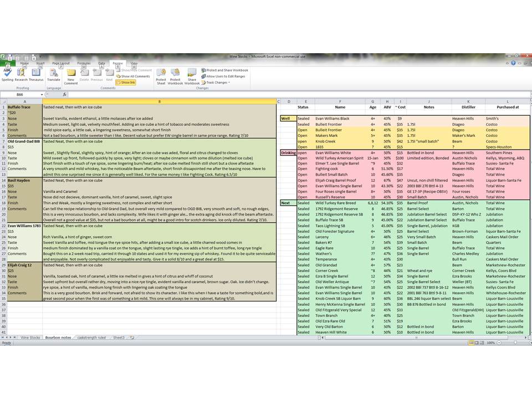
Task: Go to the Previous comment
Action: 96,75
